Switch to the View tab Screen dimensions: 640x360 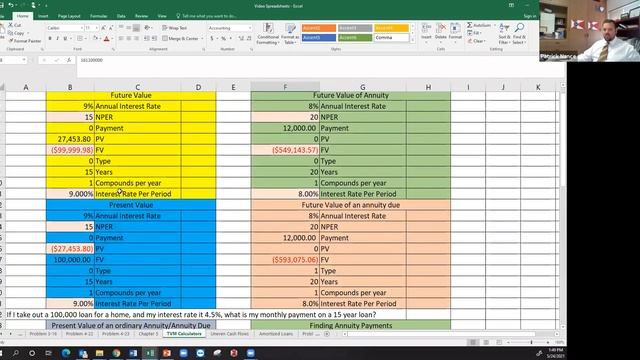pos(162,16)
